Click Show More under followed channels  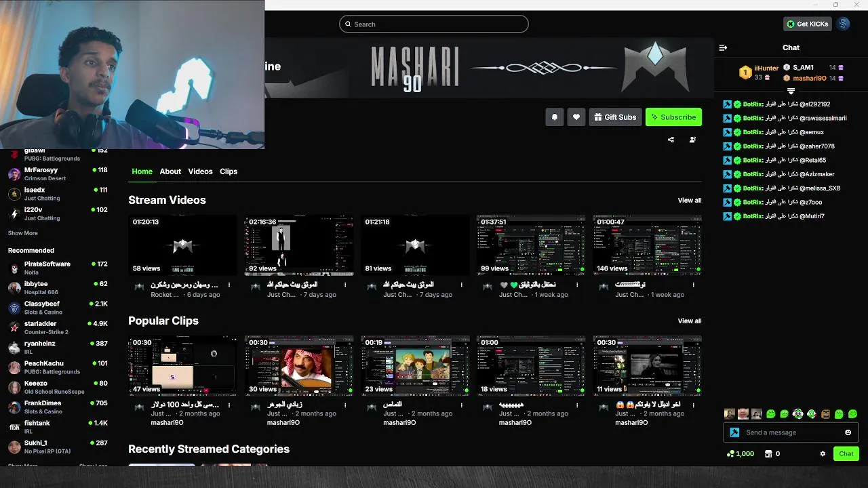[23, 233]
